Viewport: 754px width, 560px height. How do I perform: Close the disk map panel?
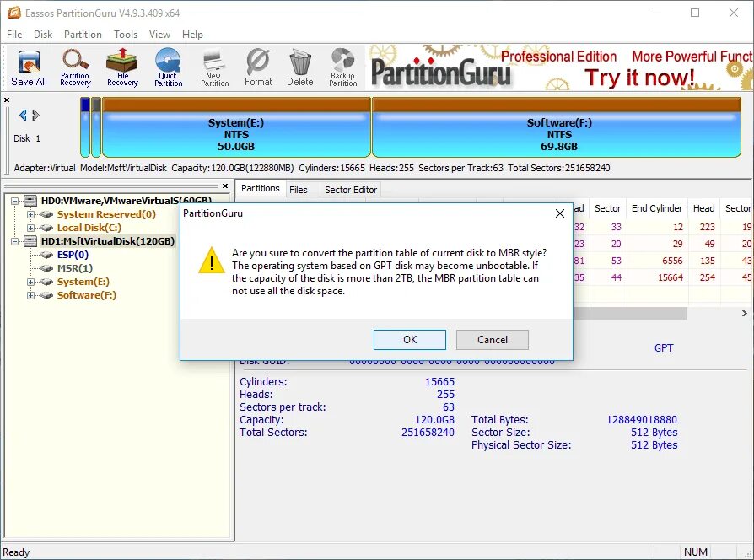point(7,100)
